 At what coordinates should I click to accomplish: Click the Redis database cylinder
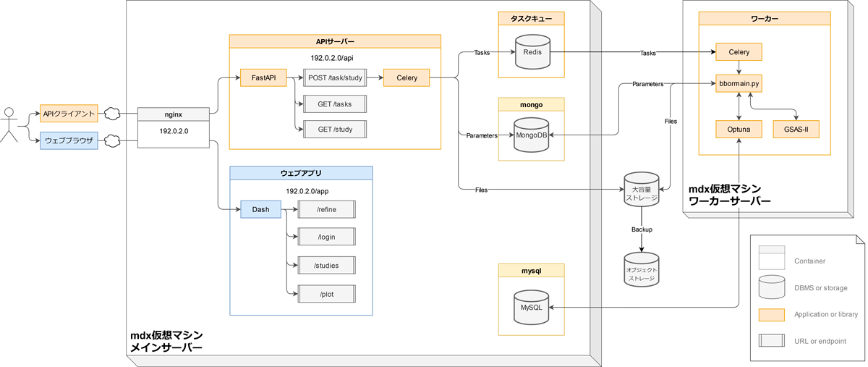[x=532, y=52]
